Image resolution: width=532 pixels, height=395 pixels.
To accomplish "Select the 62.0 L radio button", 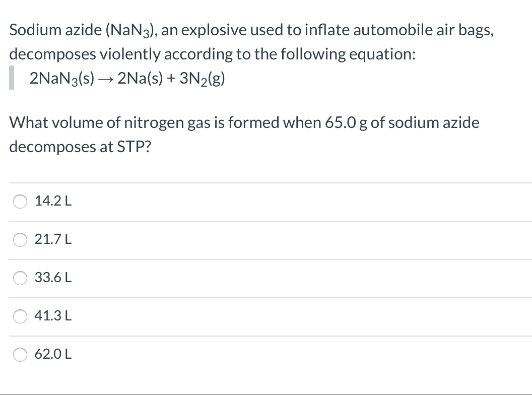I will [x=20, y=354].
